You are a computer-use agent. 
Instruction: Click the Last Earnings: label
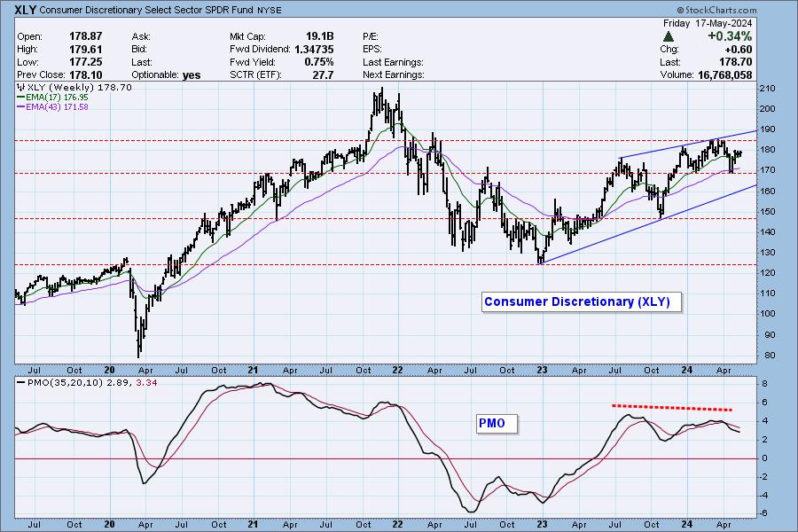393,62
